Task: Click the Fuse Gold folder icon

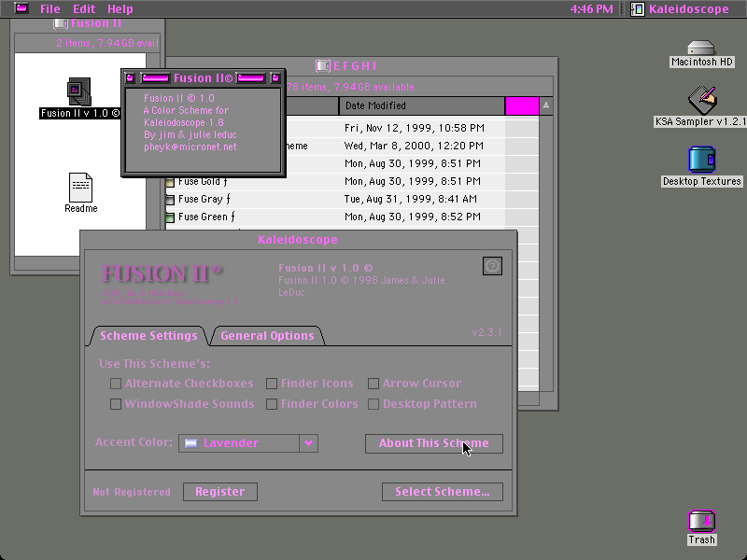Action: 170,182
